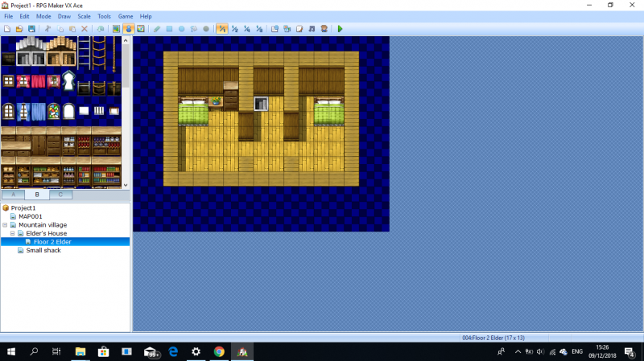
Task: Select the Ellipse drawing tool
Action: [x=181, y=29]
